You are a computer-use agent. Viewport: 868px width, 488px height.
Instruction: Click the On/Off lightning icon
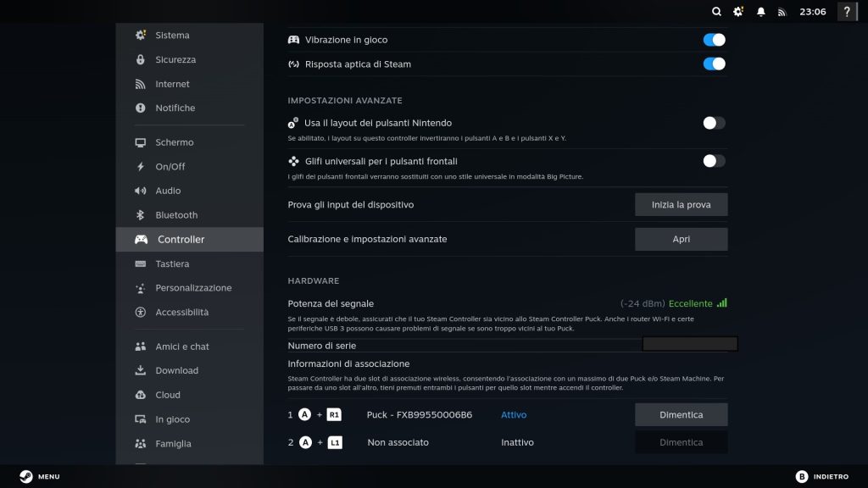click(x=141, y=167)
